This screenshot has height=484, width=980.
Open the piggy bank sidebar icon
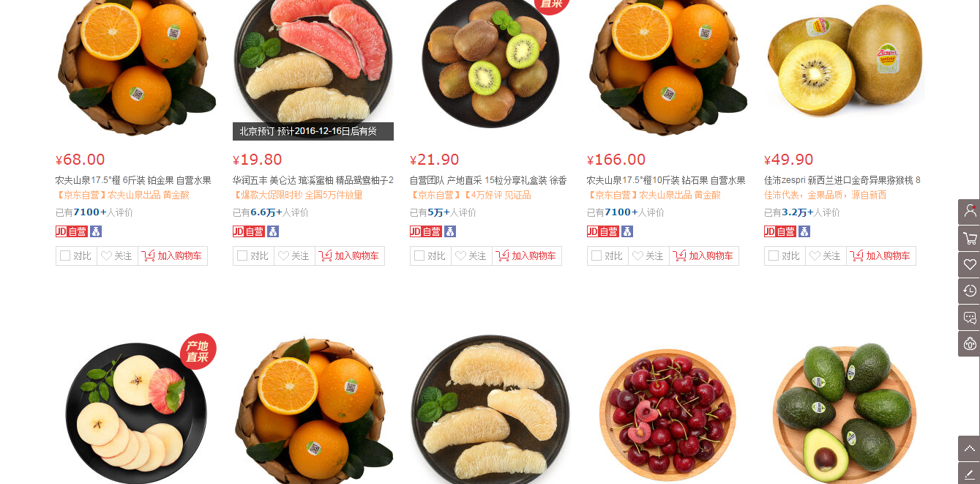(969, 343)
